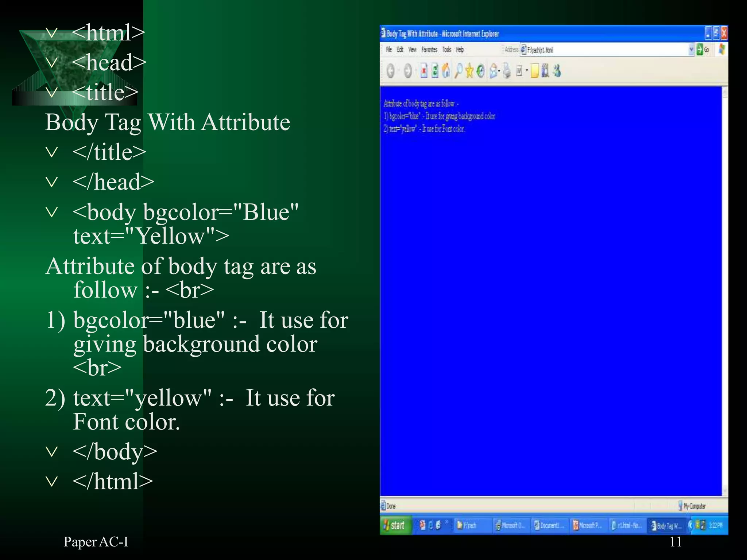Viewport: 747px width, 560px height.
Task: Switch to Microsoft P... taskbar button
Action: (x=588, y=525)
